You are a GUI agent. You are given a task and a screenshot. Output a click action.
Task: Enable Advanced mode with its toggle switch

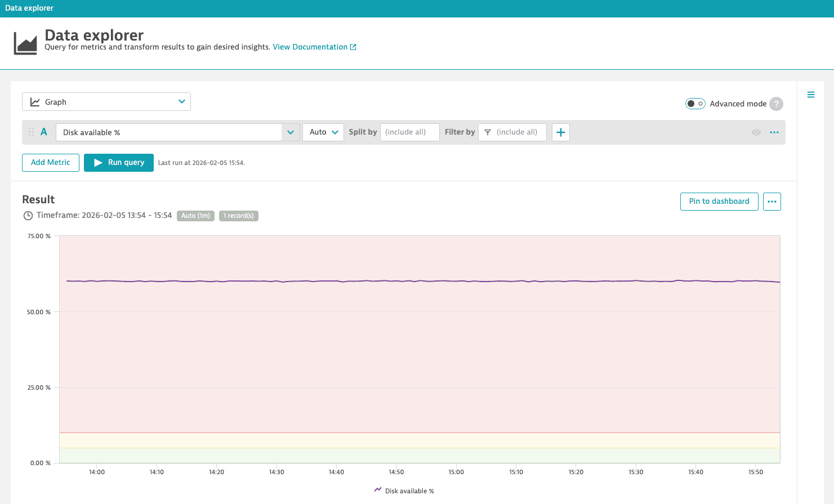click(x=695, y=104)
